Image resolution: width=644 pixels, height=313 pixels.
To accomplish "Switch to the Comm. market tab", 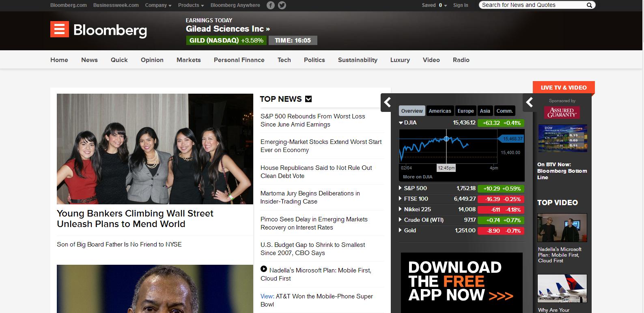I will pyautogui.click(x=505, y=111).
